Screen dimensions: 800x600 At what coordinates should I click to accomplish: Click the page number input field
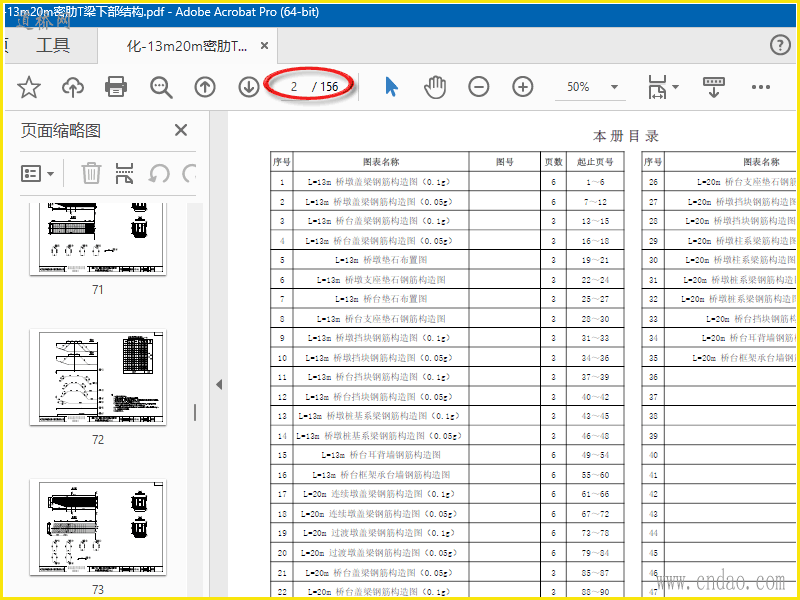[294, 87]
